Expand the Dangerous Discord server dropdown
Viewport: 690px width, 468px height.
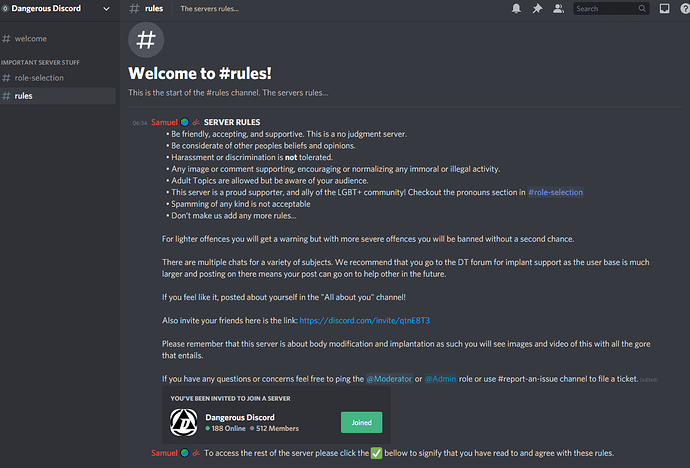(x=106, y=8)
